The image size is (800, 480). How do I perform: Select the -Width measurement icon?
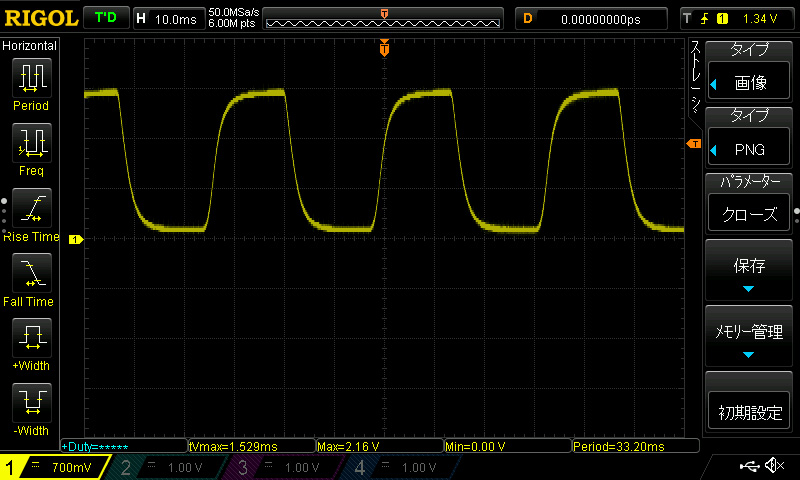(x=31, y=402)
